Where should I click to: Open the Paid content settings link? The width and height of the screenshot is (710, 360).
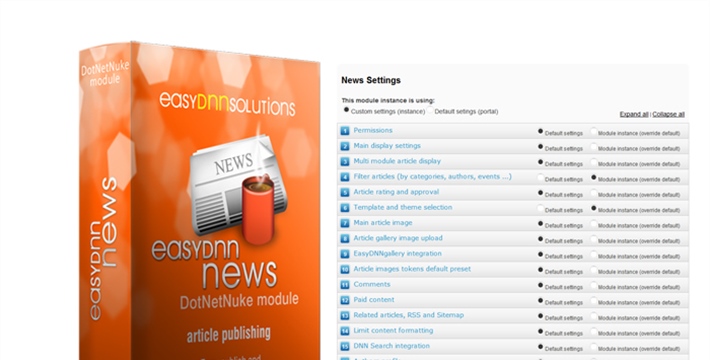click(x=374, y=300)
